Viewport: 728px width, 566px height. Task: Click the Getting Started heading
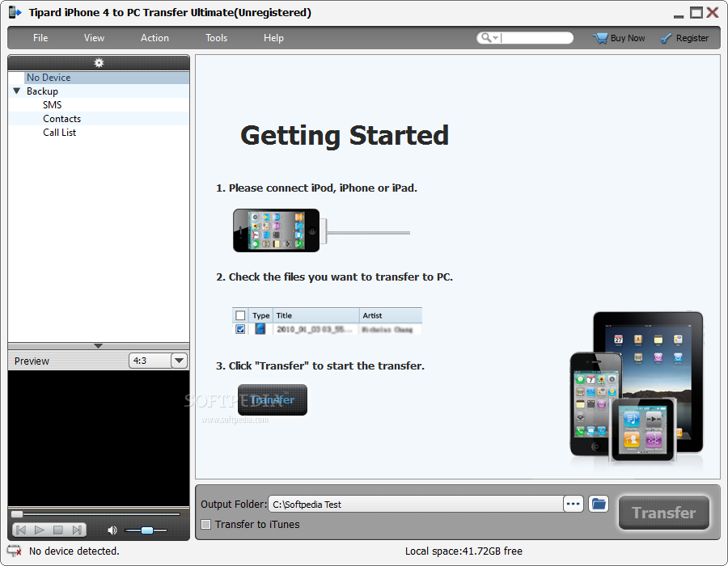click(345, 136)
